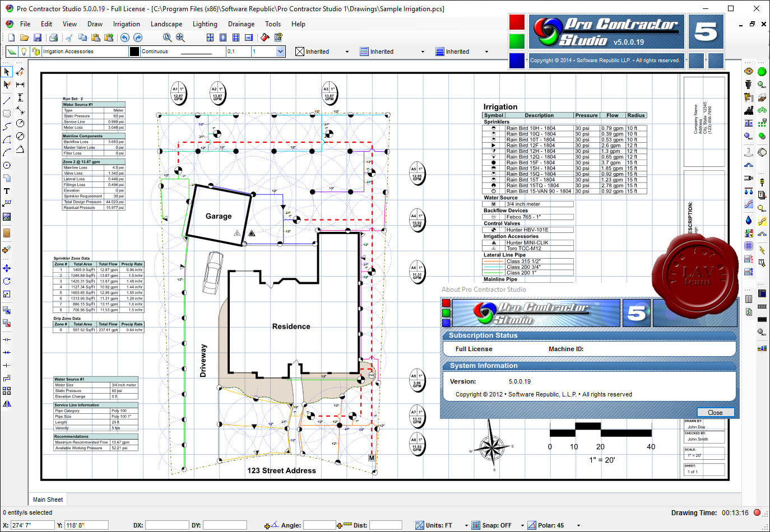
Task: Select the arrow pointer selection tool
Action: pyautogui.click(x=7, y=72)
